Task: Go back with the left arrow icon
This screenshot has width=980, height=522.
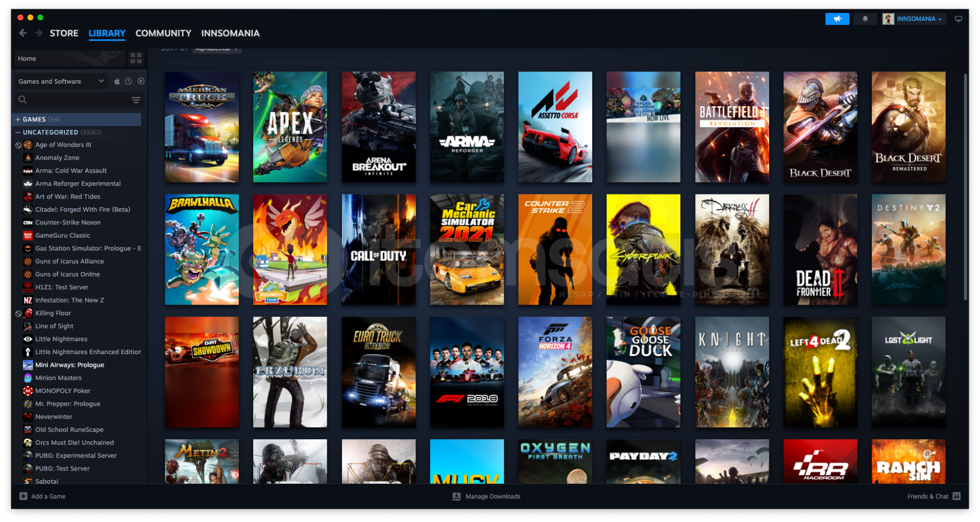Action: (x=23, y=33)
